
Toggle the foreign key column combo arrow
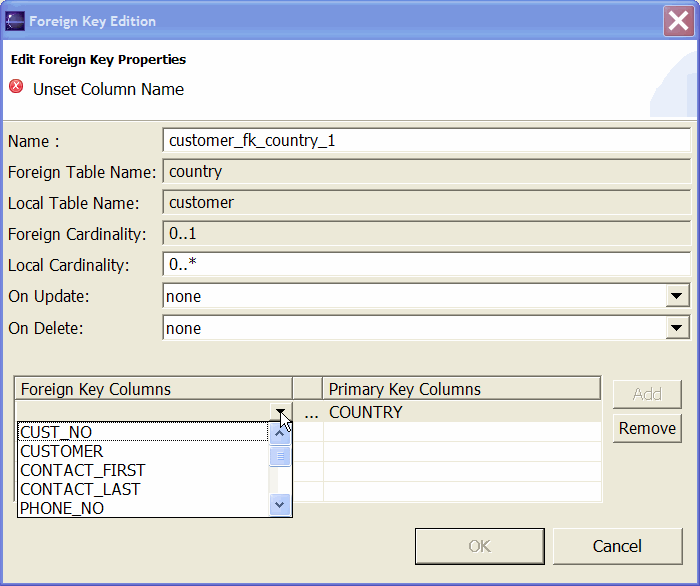pos(280,411)
